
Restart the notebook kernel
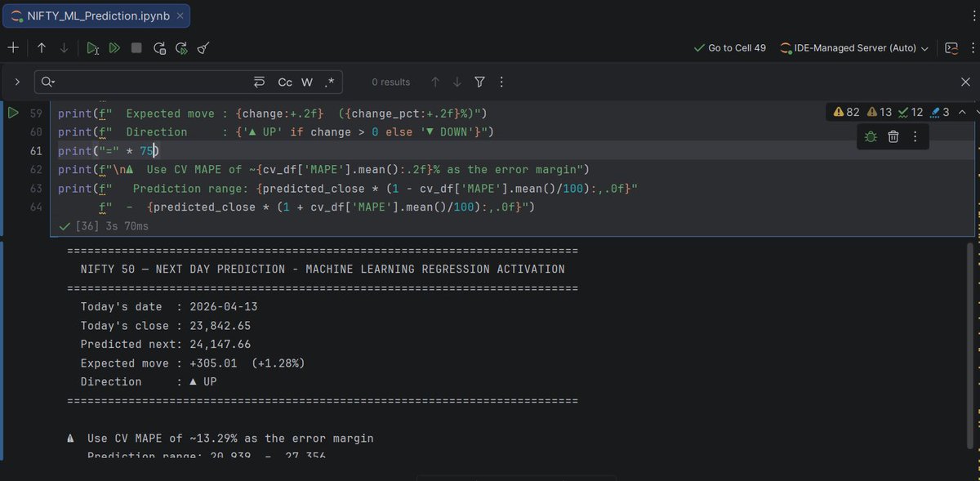pyautogui.click(x=160, y=47)
